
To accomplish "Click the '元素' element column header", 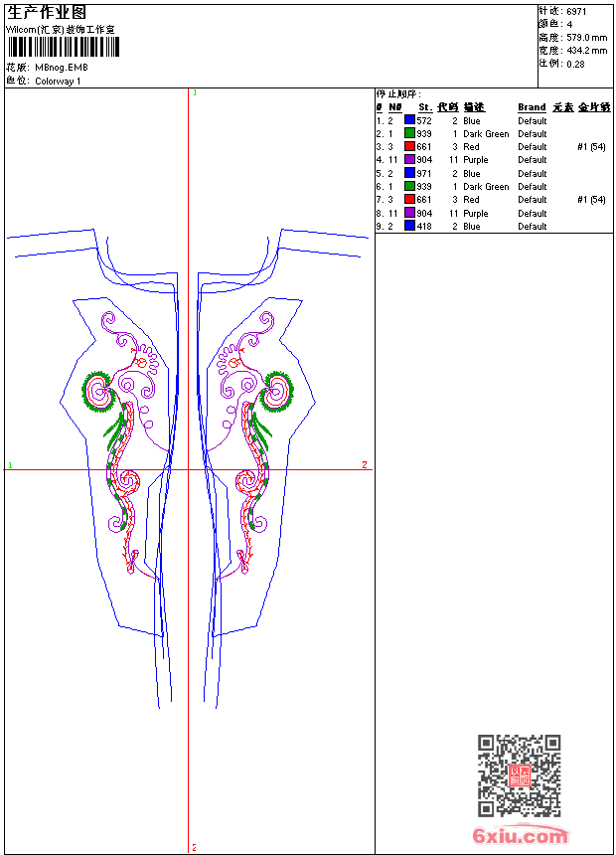I will [563, 107].
